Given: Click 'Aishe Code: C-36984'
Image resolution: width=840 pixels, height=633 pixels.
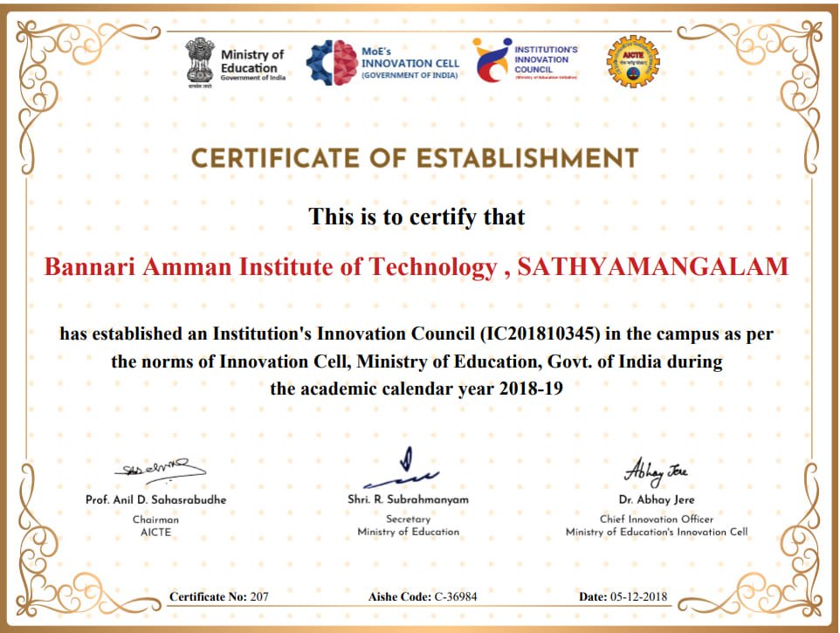Looking at the screenshot, I should point(423,596).
